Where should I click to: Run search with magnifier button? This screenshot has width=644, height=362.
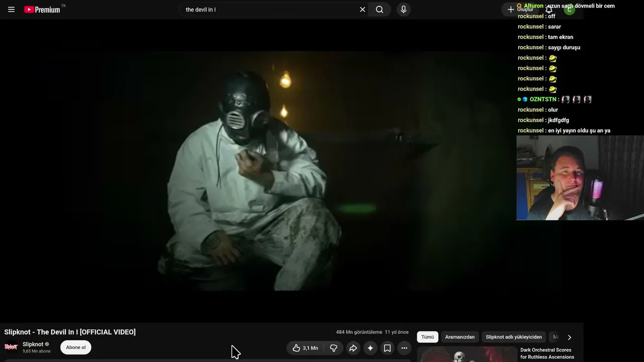coord(379,10)
